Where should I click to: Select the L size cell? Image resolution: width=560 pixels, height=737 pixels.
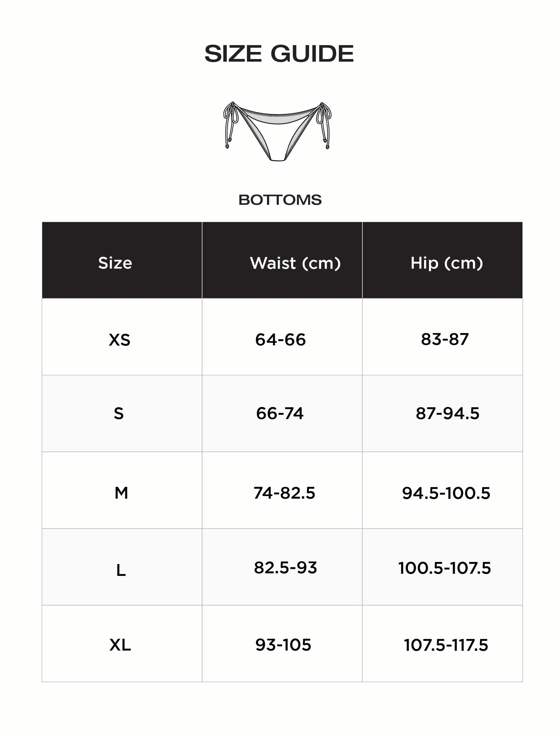pos(121,570)
